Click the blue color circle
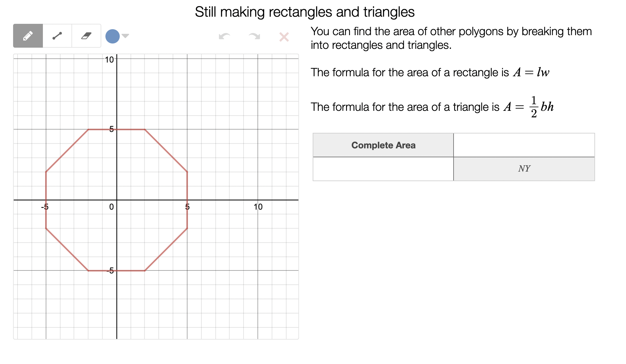This screenshot has height=364, width=626. (x=113, y=36)
